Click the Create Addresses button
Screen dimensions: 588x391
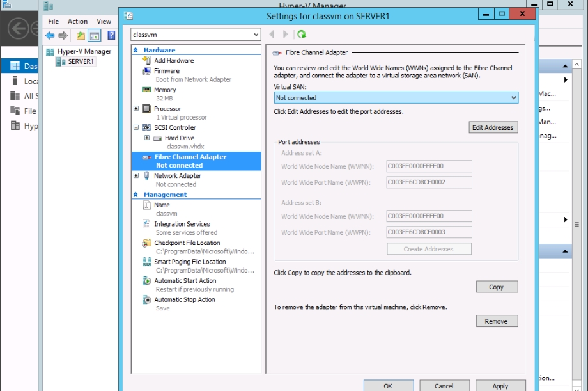pyautogui.click(x=429, y=249)
